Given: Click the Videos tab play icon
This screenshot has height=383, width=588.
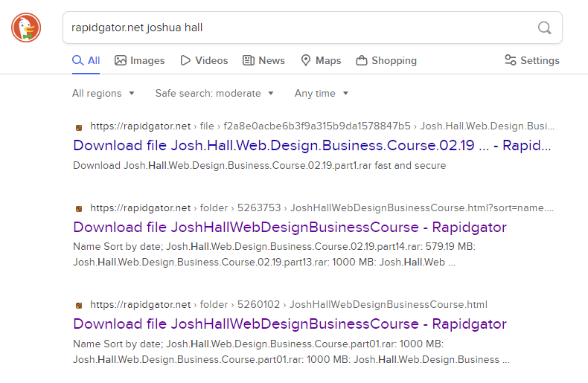Looking at the screenshot, I should (185, 60).
